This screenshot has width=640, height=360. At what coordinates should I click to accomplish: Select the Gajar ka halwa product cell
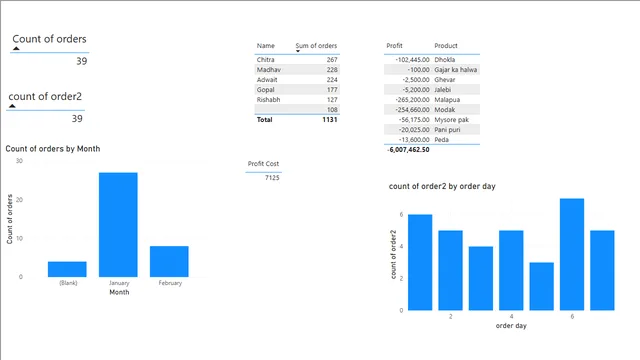tap(456, 70)
